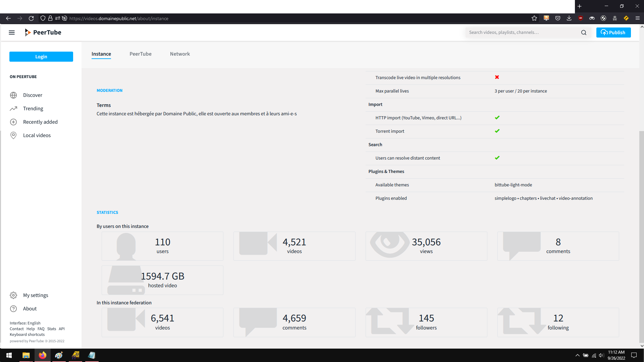Image resolution: width=644 pixels, height=362 pixels.
Task: Open the Contact link in the footer
Action: pos(16,329)
